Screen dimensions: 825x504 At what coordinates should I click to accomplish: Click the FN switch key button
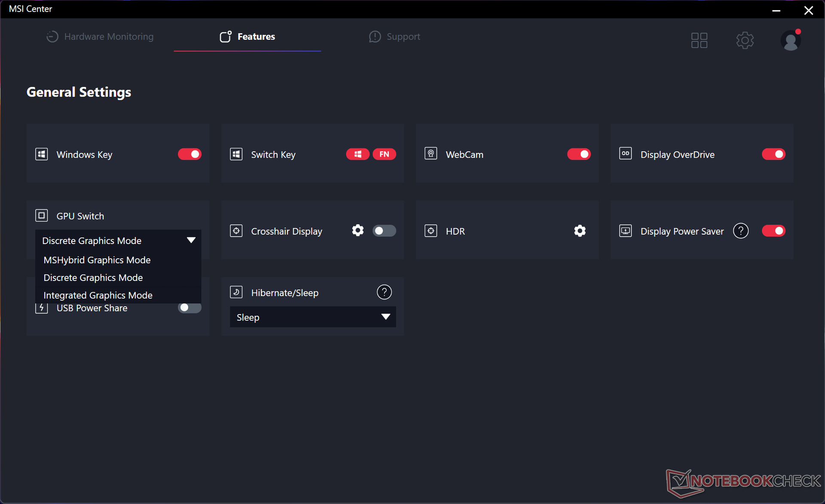point(384,154)
